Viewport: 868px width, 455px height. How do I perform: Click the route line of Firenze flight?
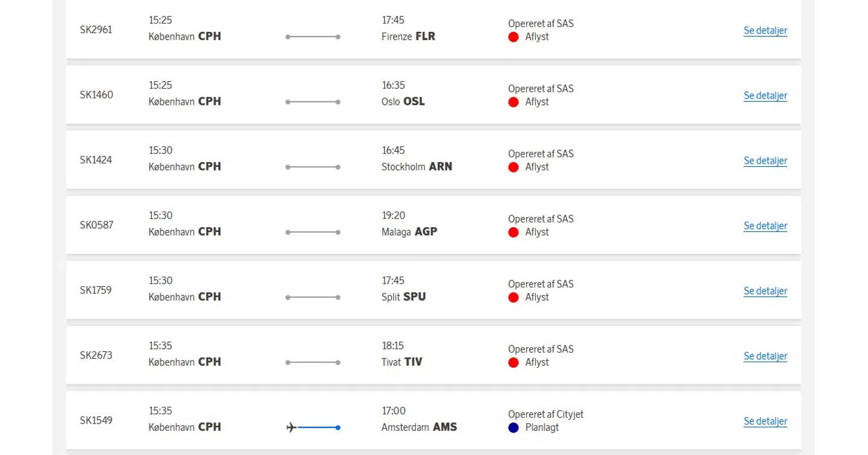click(x=313, y=37)
